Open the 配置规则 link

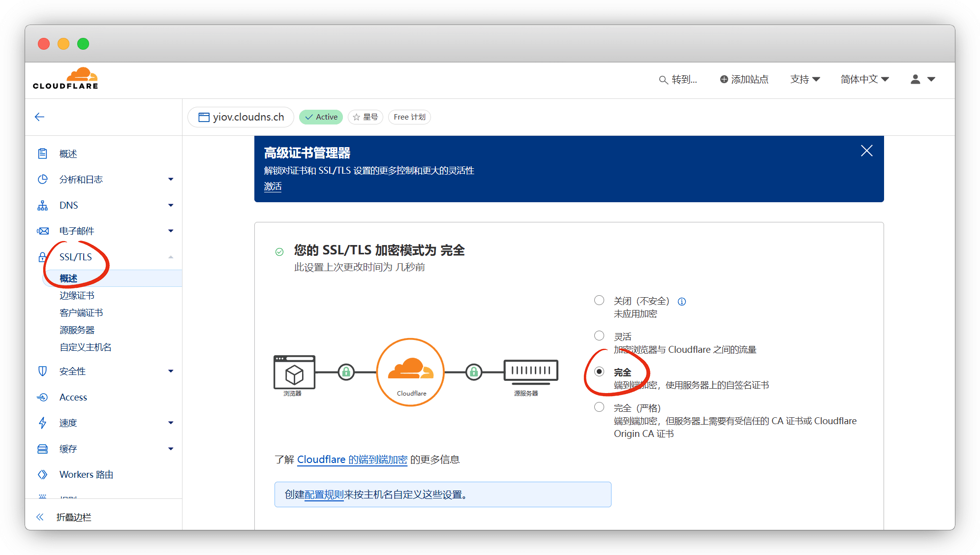point(324,494)
